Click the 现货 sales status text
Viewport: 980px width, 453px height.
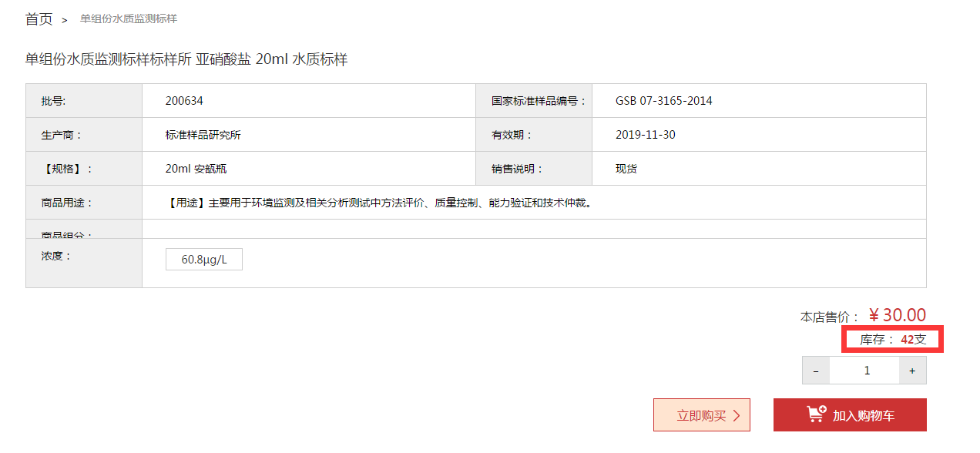click(x=626, y=169)
